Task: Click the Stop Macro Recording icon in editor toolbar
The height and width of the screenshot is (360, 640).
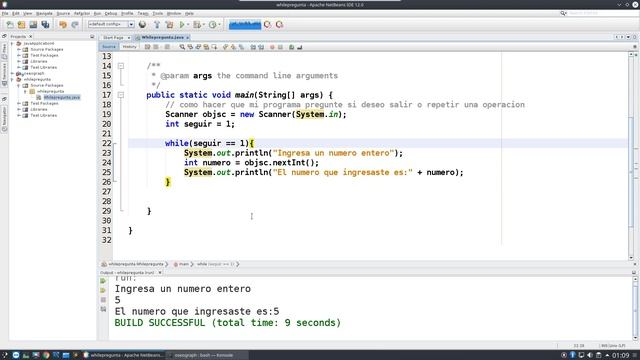Action: click(x=280, y=47)
